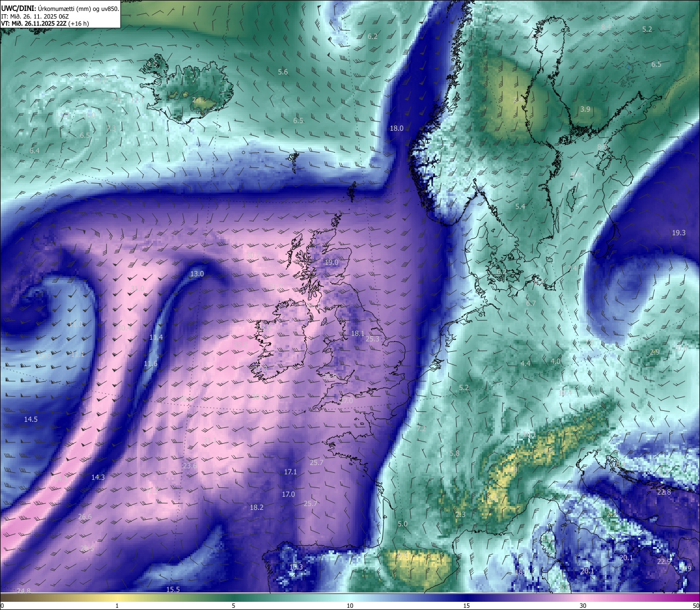Click the 25.3 value over eastern England

(x=372, y=339)
